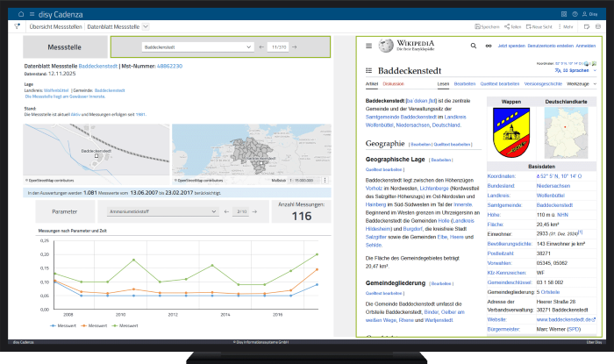Switch to Datenblatt Messstelle tab
614x364 pixels.
[x=113, y=26]
